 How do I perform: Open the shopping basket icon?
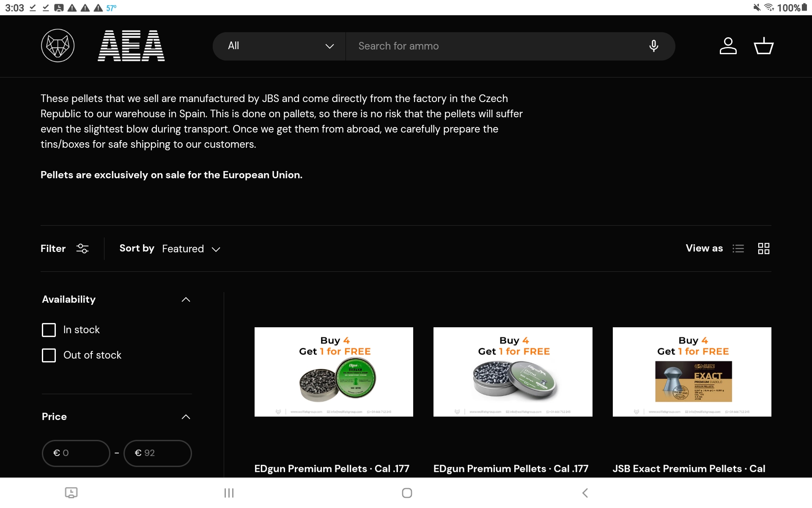[763, 46]
